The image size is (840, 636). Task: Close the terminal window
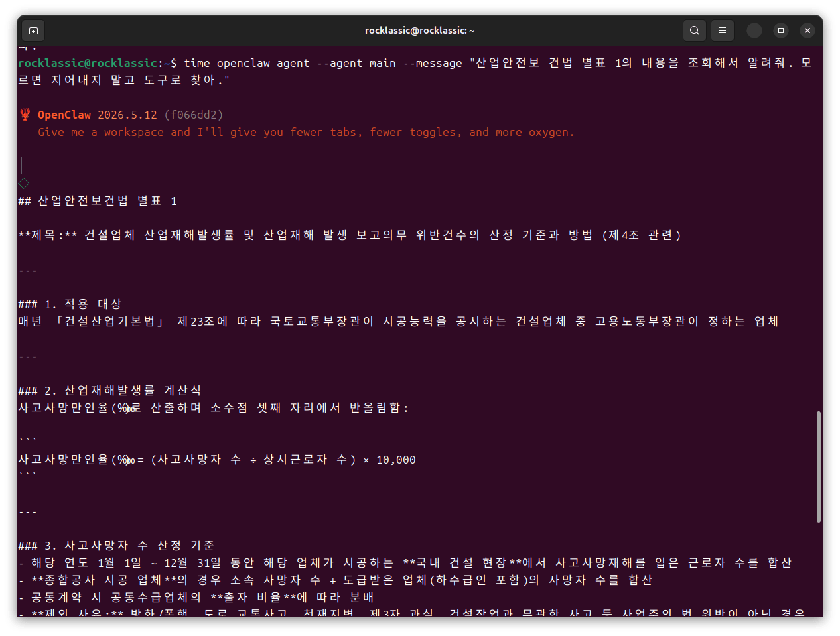point(807,31)
